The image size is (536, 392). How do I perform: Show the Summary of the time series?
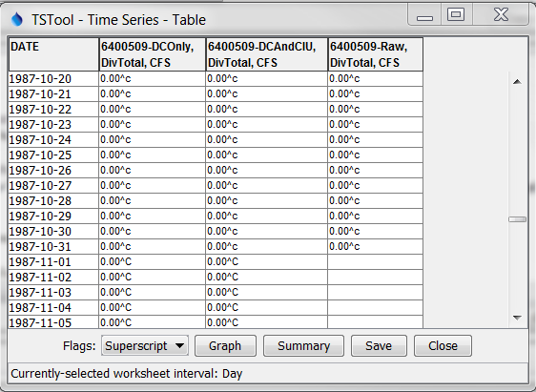pos(303,346)
